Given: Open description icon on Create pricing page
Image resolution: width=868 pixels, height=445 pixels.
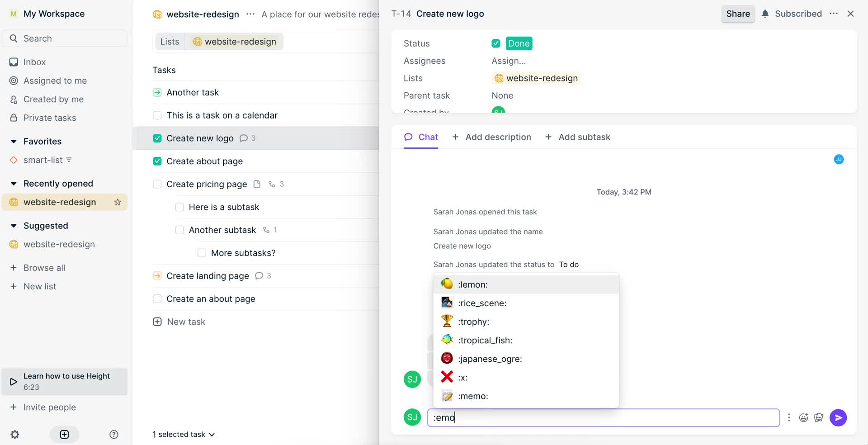Looking at the screenshot, I should pos(257,184).
